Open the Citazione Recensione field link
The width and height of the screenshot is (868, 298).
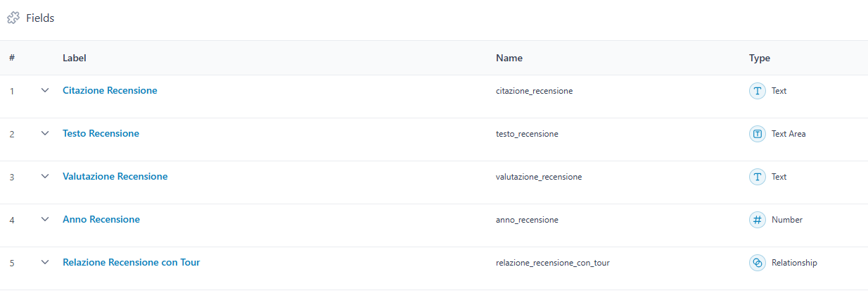point(110,91)
